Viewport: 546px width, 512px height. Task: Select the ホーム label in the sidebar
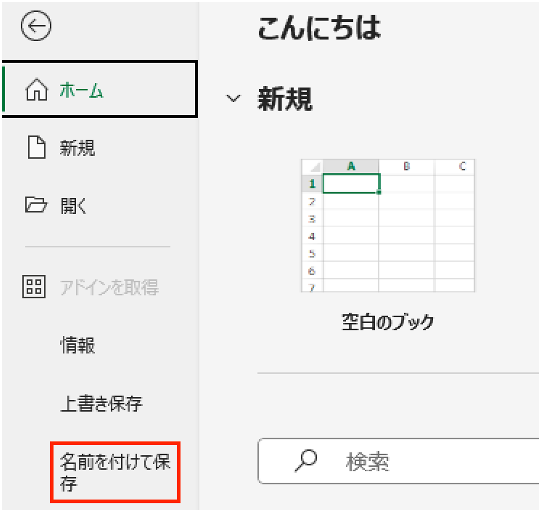click(81, 90)
